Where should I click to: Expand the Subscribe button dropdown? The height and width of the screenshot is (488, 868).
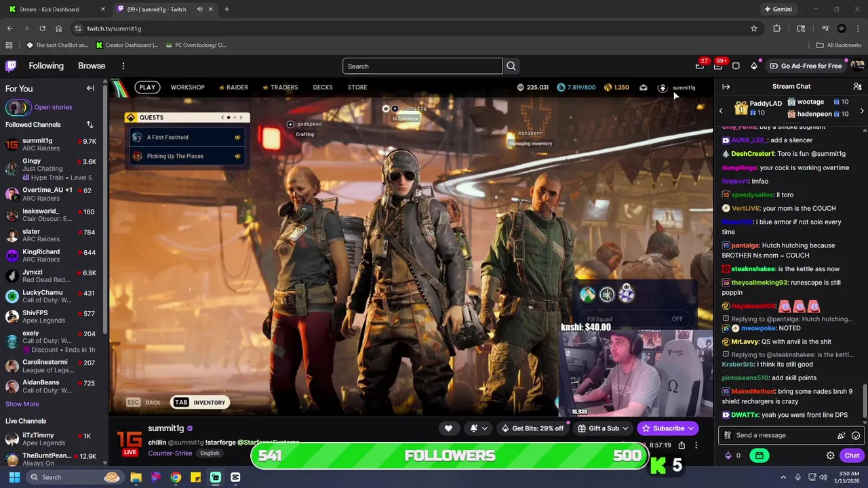pyautogui.click(x=691, y=428)
